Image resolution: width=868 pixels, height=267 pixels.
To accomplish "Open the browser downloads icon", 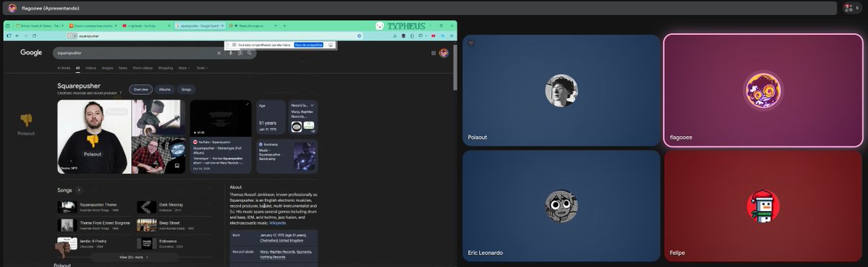I will click(395, 35).
